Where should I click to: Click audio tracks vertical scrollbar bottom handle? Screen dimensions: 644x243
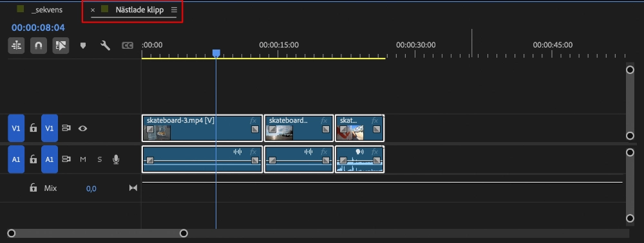630,219
